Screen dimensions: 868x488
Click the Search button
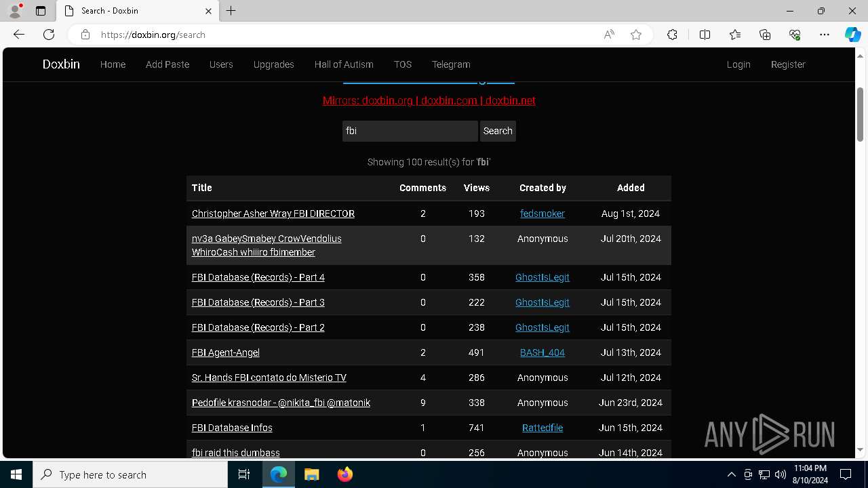498,131
